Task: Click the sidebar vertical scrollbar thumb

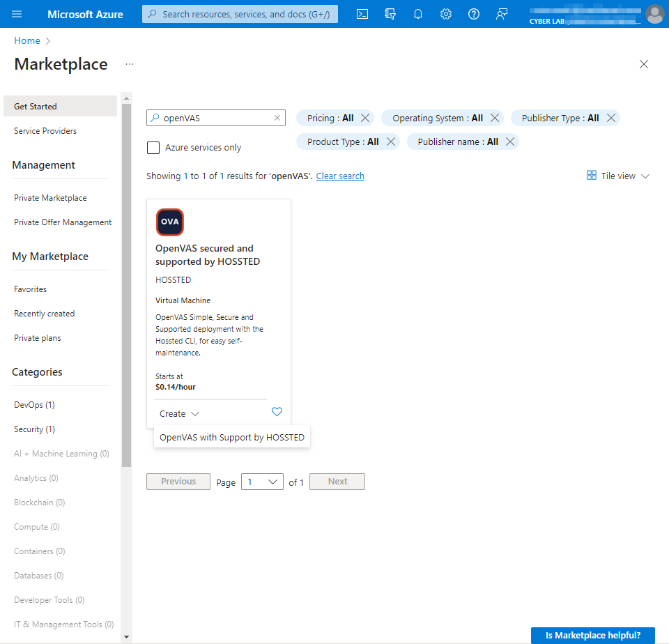Action: (126, 285)
